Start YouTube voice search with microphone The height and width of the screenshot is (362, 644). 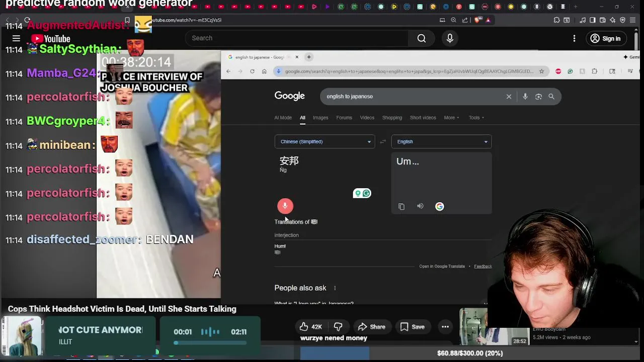click(x=450, y=38)
